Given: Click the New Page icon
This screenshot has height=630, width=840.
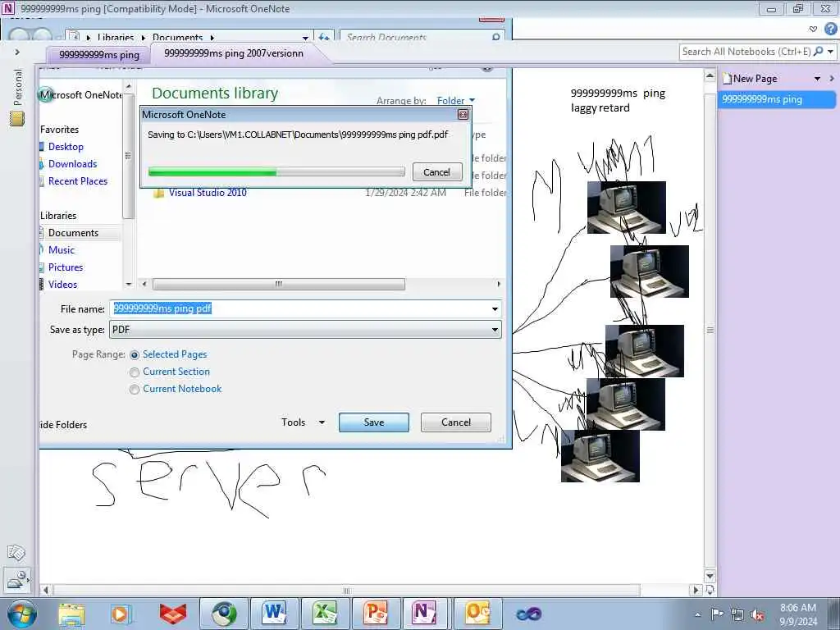Looking at the screenshot, I should [x=727, y=79].
